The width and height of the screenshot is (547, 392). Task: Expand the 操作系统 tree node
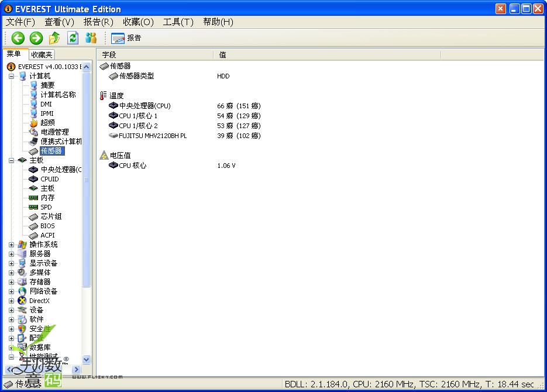point(12,245)
